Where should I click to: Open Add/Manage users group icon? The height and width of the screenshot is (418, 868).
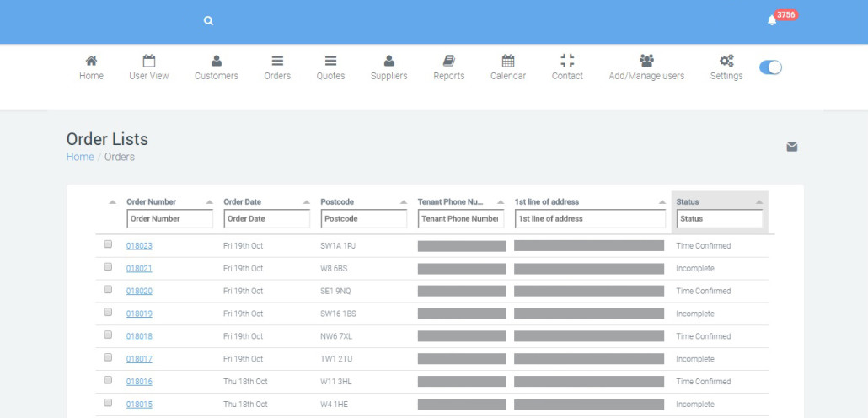[646, 61]
